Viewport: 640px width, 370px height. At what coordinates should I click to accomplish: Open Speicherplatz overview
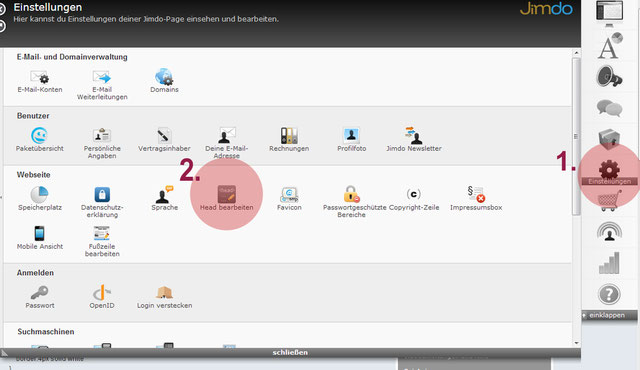point(40,199)
